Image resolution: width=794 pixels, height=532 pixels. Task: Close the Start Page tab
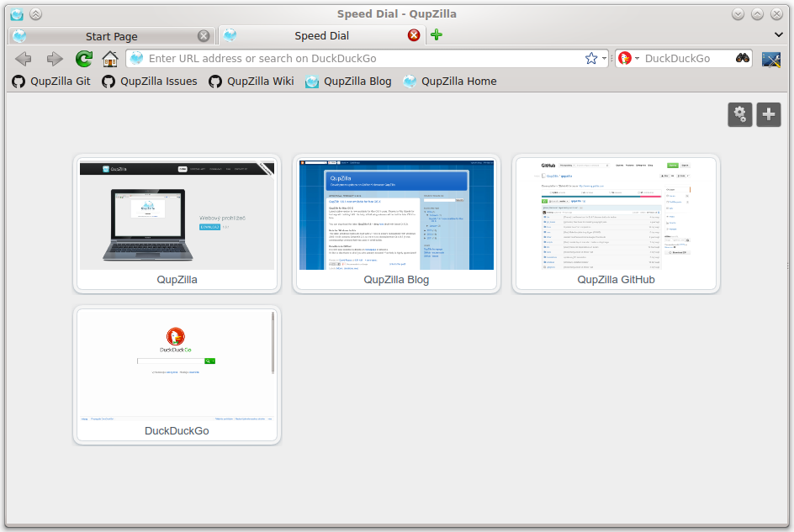pyautogui.click(x=204, y=35)
